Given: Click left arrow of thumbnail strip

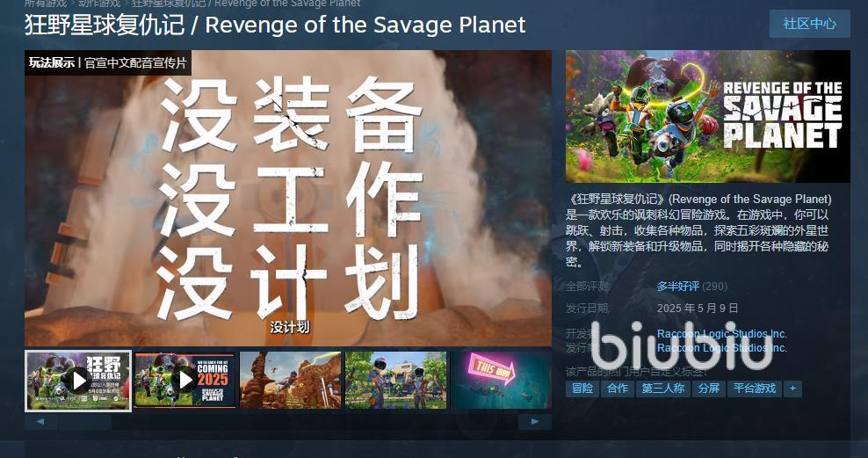Looking at the screenshot, I should 40,422.
